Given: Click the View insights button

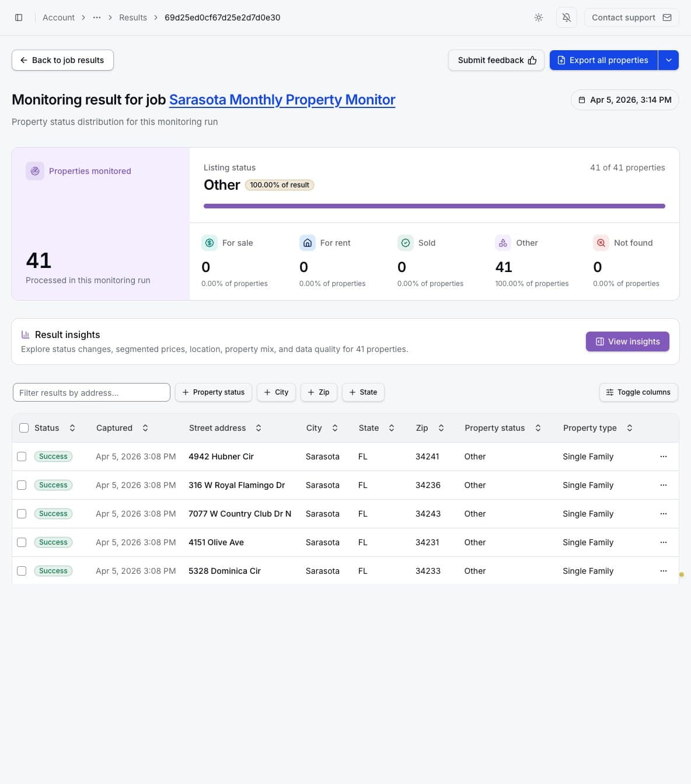Looking at the screenshot, I should [x=627, y=342].
